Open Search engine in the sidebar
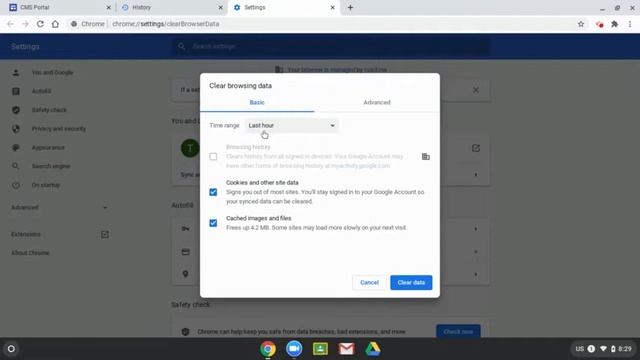Viewport: 640px width, 360px height. tap(51, 166)
